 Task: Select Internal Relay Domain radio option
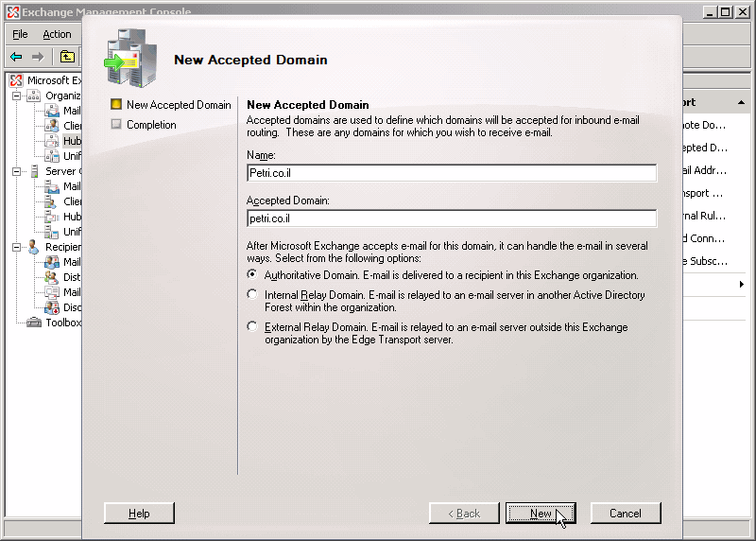(x=252, y=294)
